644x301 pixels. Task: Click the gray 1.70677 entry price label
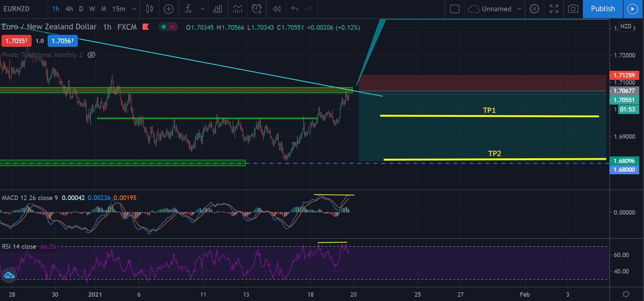624,91
